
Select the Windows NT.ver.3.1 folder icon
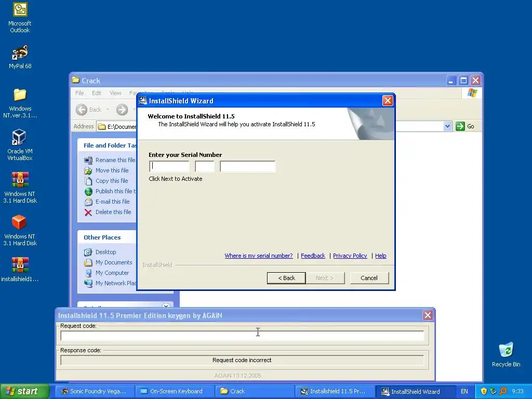[x=20, y=103]
